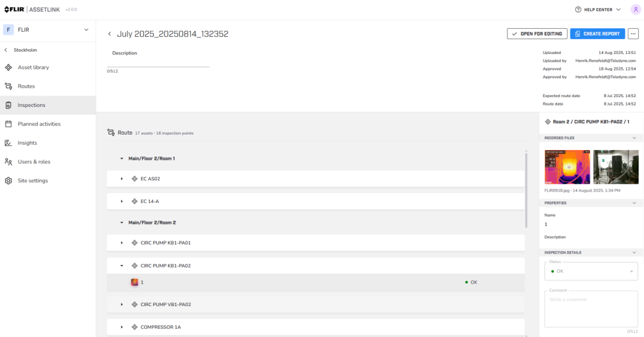
Task: Click the Open For Editing button
Action: pyautogui.click(x=537, y=34)
